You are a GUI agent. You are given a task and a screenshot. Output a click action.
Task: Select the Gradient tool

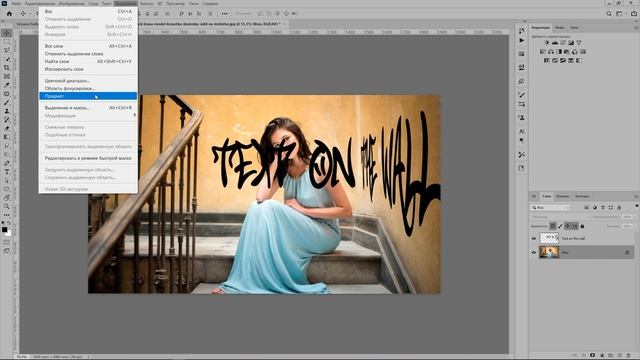click(7, 137)
